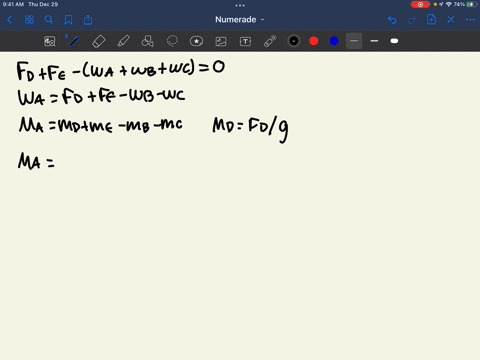Add a new page

pyautogui.click(x=431, y=20)
